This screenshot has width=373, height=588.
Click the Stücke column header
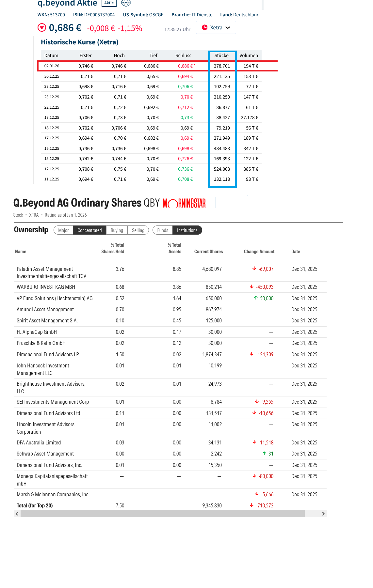221,55
